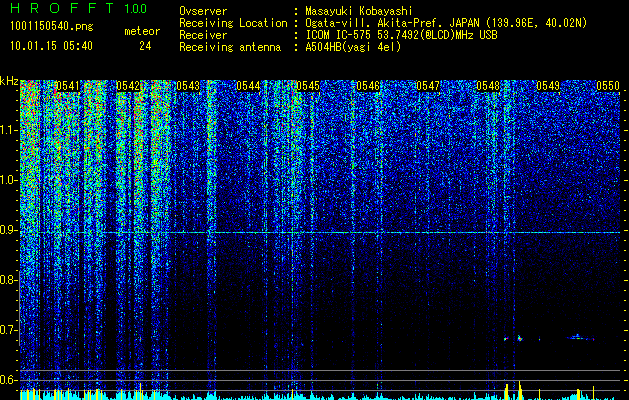Click the 0.7 frequency axis label
This screenshot has width=629, height=400.
point(9,330)
